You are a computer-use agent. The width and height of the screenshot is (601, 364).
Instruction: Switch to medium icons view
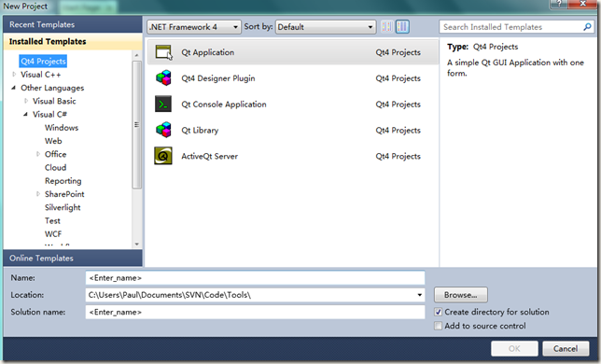402,27
